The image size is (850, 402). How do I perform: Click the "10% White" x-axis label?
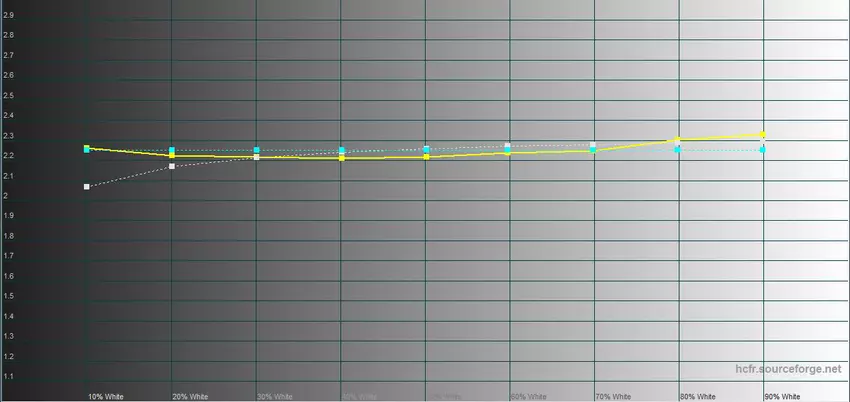point(106,396)
